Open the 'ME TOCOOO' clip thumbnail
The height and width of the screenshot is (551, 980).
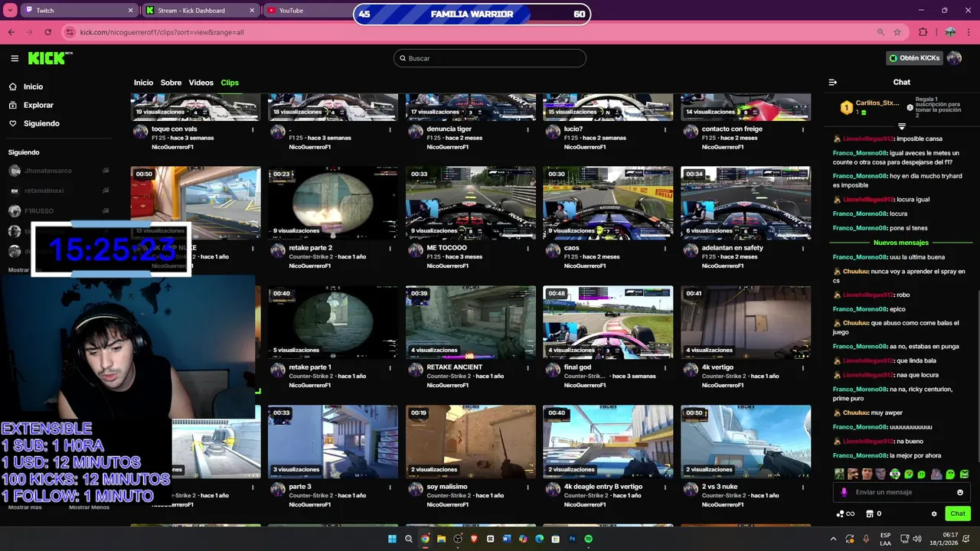(x=470, y=203)
